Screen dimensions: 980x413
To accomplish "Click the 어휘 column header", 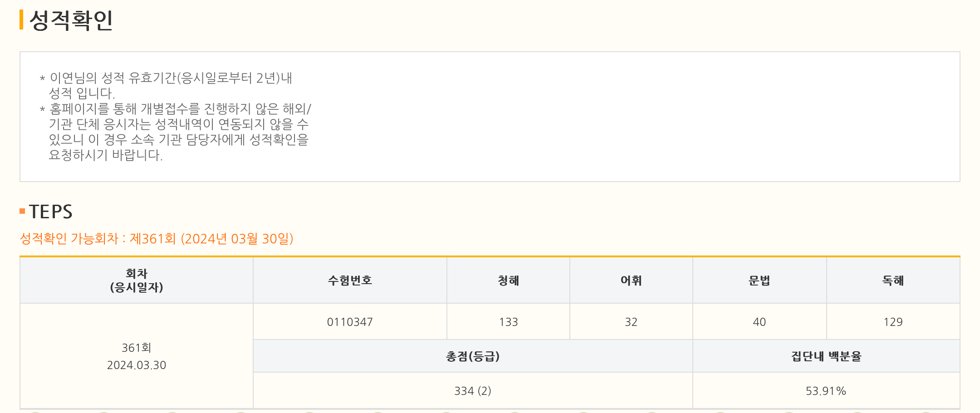I will click(x=631, y=280).
